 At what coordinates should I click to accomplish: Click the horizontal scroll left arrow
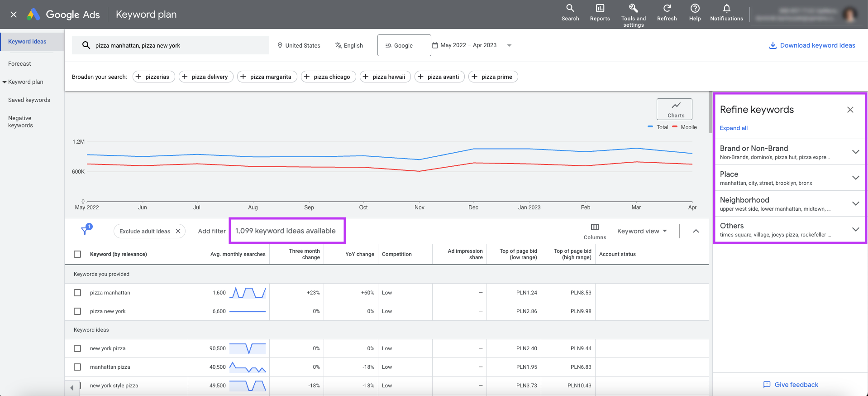pyautogui.click(x=72, y=388)
